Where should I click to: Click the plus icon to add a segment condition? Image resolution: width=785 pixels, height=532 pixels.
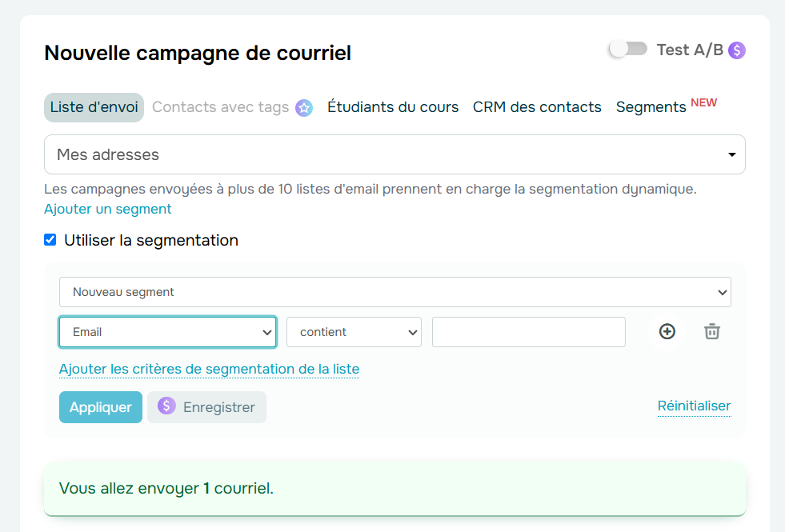click(667, 331)
